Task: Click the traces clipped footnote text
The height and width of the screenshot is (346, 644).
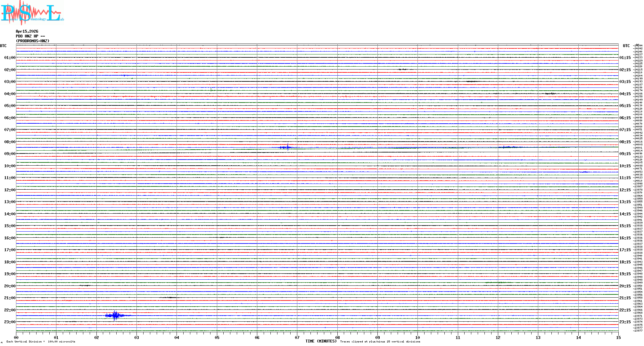Action: coord(380,342)
